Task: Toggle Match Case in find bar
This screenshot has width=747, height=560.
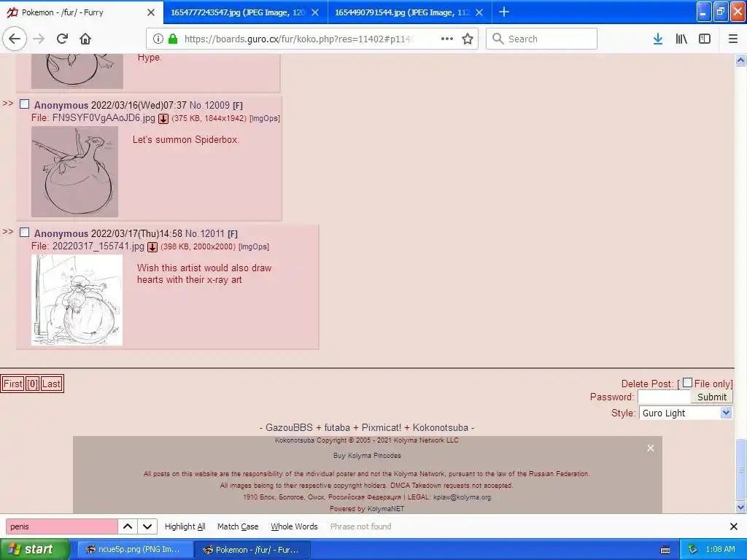Action: click(x=238, y=526)
